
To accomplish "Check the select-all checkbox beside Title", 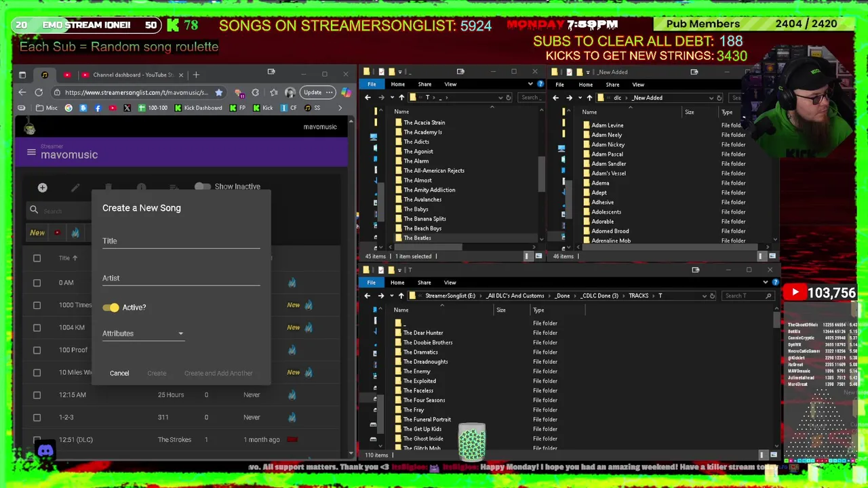I will pos(37,258).
